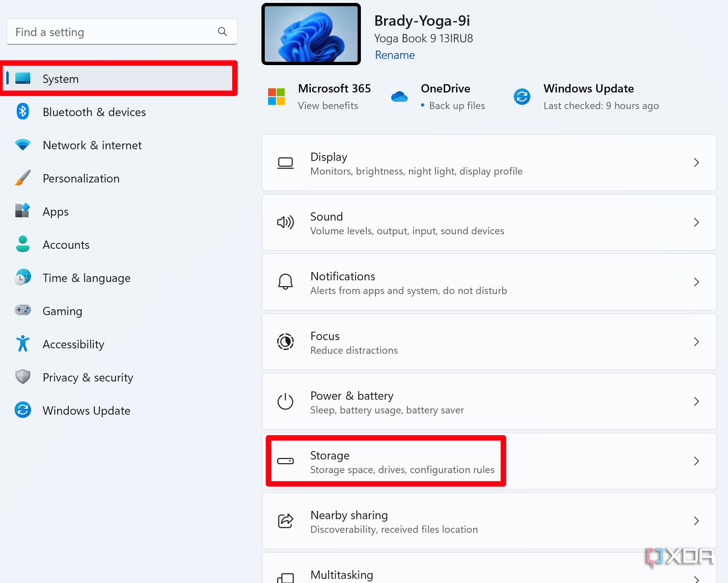
Task: Click the Network & internet Wi-Fi icon
Action: 22,145
